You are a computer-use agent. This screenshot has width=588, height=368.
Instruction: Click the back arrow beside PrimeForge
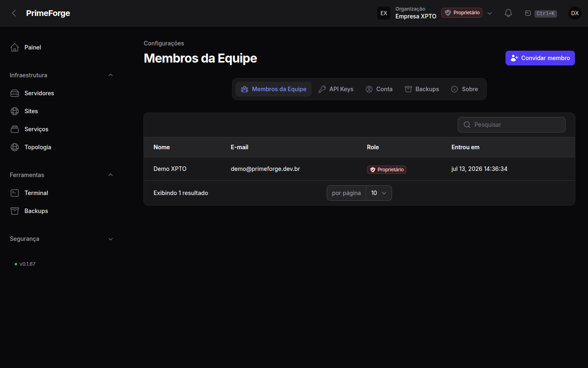tap(14, 13)
